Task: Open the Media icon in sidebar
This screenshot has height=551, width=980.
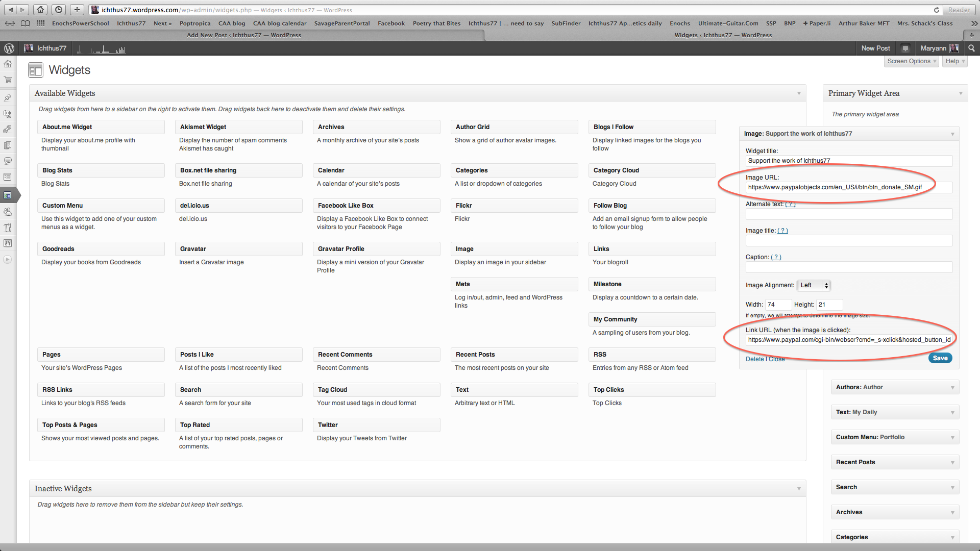Action: point(8,114)
